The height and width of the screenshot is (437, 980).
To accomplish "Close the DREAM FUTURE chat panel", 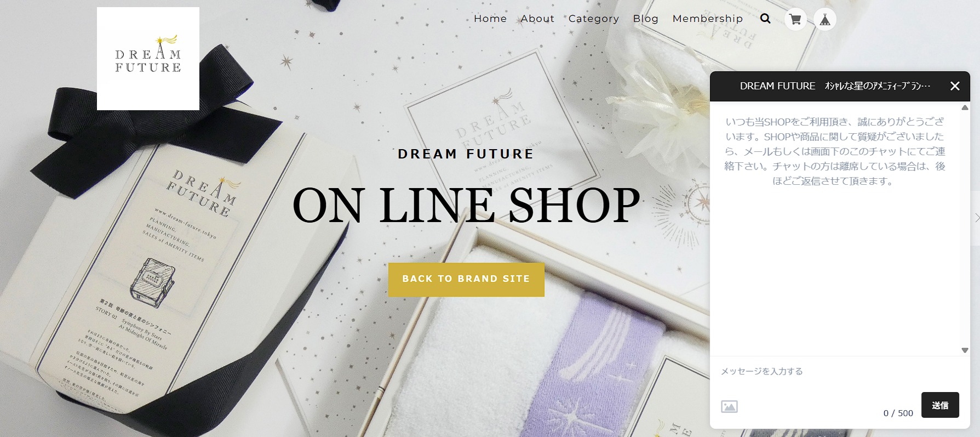I will tap(955, 86).
